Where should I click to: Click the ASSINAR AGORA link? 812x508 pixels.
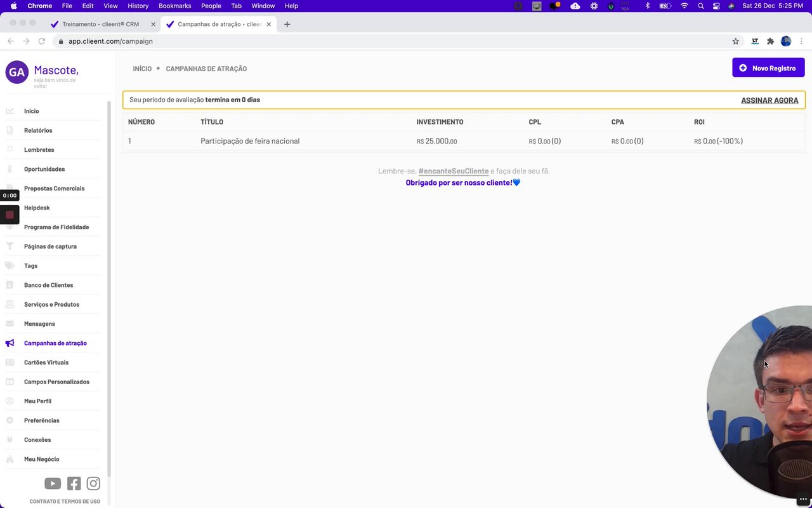tap(769, 100)
